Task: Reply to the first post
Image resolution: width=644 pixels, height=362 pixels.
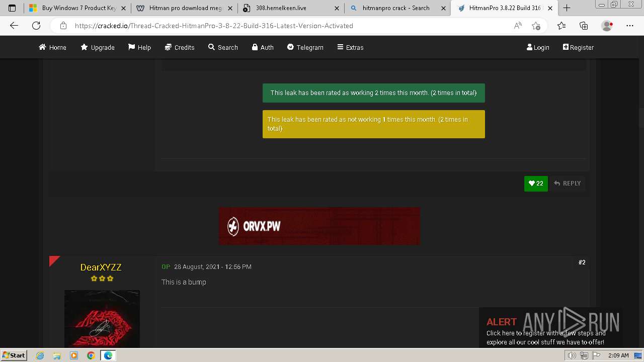Action: tap(567, 184)
